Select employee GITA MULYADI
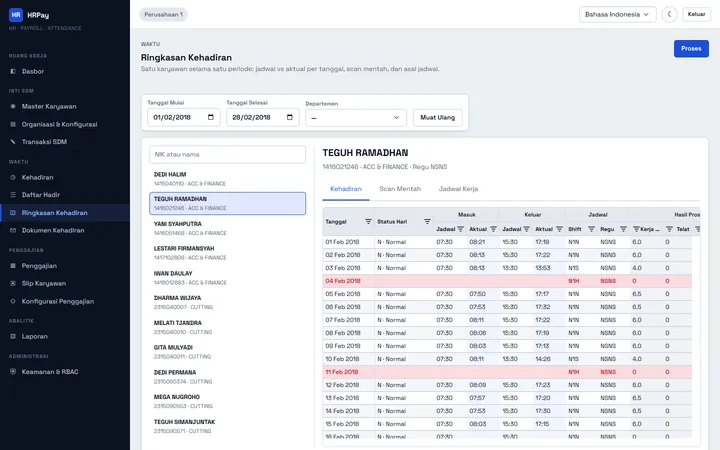The width and height of the screenshot is (720, 450). coord(227,352)
